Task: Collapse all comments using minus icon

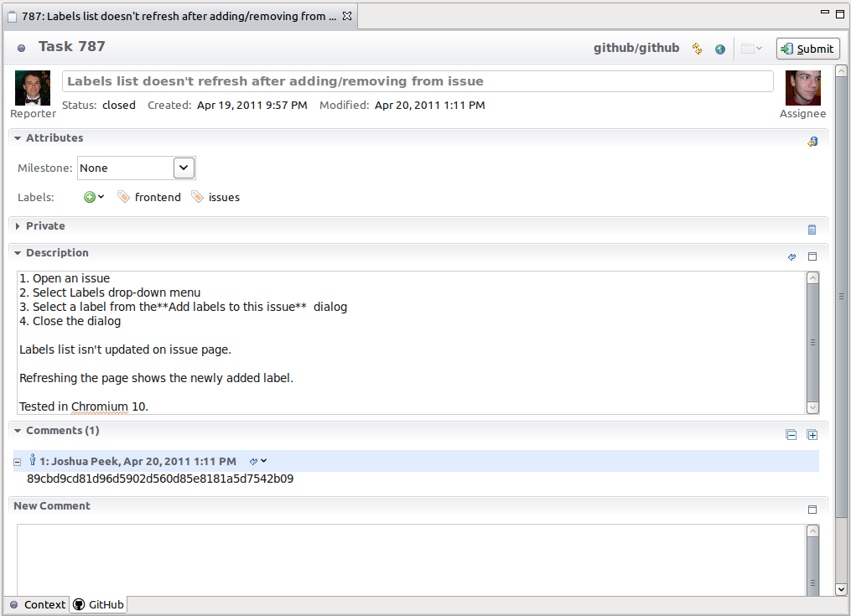Action: 791,434
